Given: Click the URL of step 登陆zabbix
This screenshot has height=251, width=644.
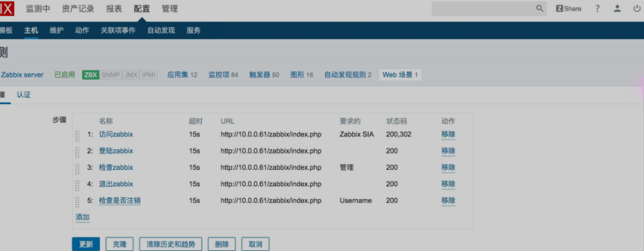Looking at the screenshot, I should point(271,151).
